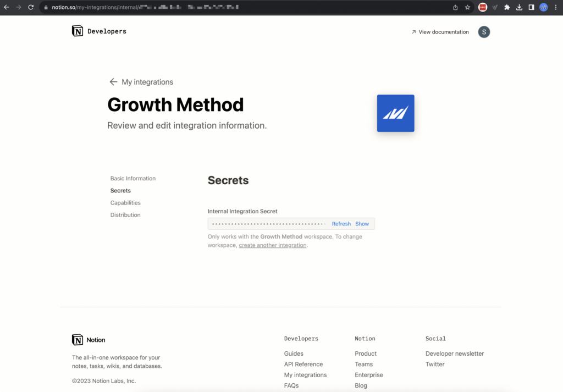Open My integrations footer link

coord(305,375)
